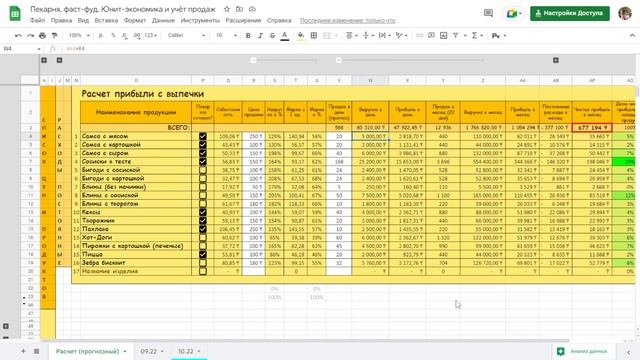This screenshot has height=360, width=640.
Task: Uncheck Самса с мясом checkbox
Action: pyautogui.click(x=202, y=136)
